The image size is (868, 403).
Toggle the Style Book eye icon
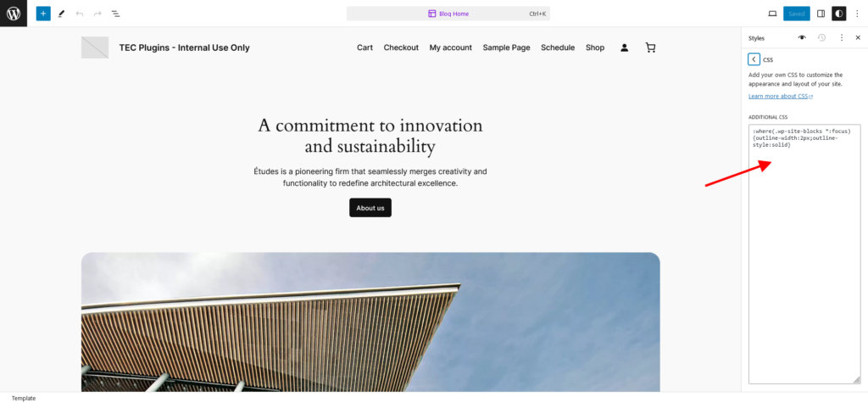[x=802, y=37]
